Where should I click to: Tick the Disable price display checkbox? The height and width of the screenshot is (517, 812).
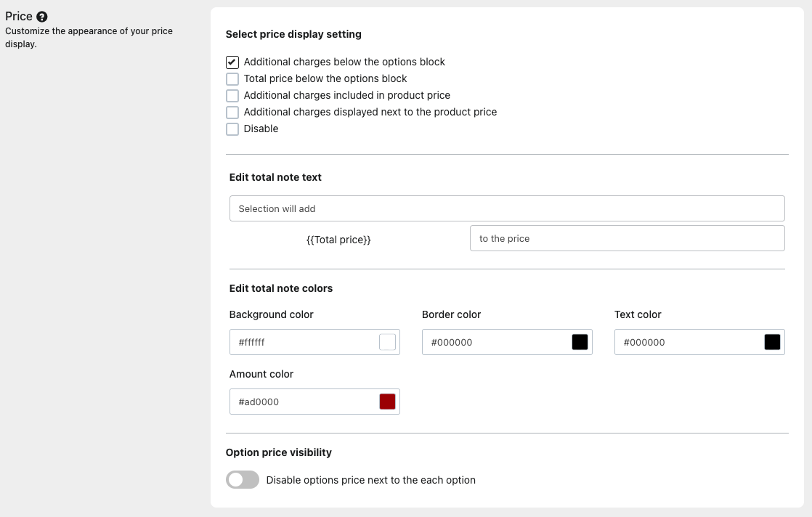click(x=232, y=129)
